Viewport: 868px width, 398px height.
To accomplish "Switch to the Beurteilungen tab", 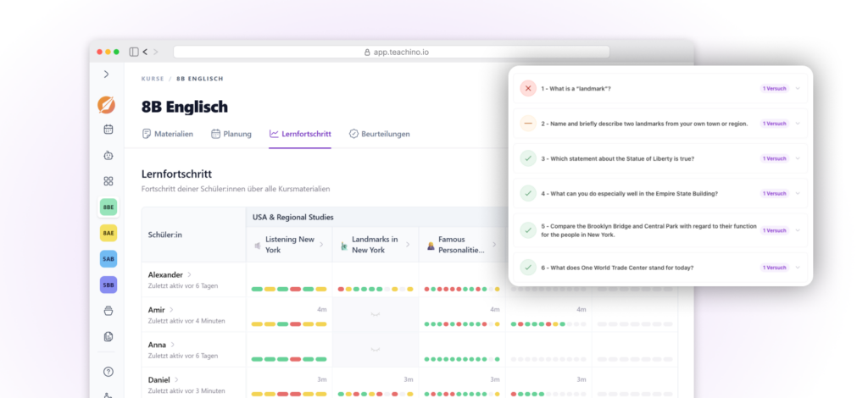I will (x=380, y=134).
